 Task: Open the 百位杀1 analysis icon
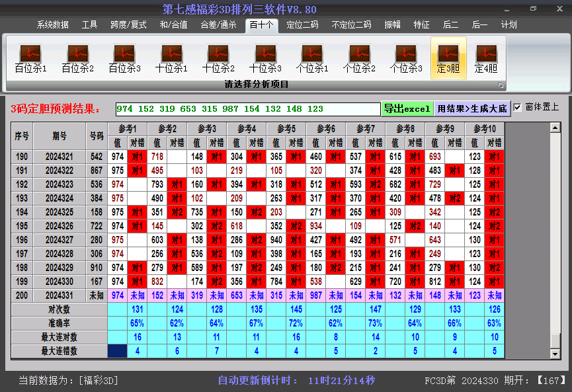coord(30,59)
